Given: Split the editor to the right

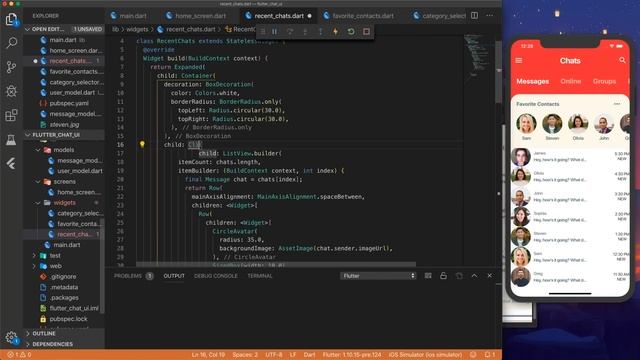Looking at the screenshot, I should pyautogui.click(x=474, y=16).
